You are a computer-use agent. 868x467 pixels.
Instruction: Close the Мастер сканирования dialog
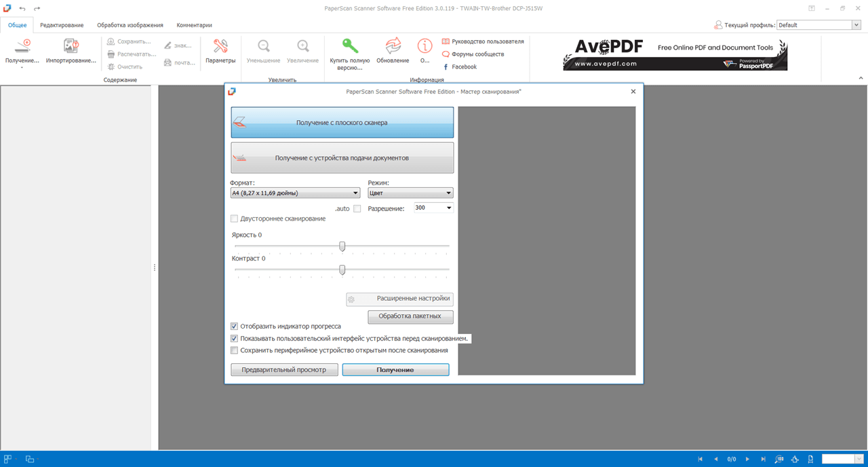pos(633,92)
